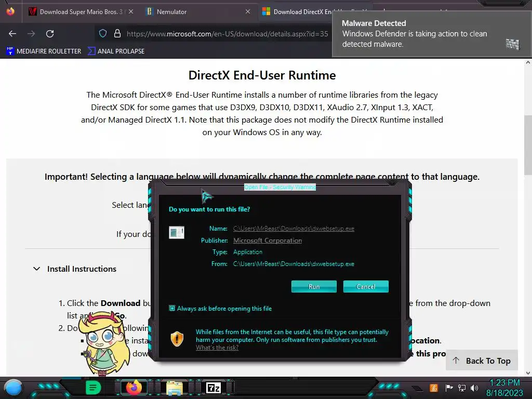Show hidden tray icons arrow
This screenshot has height=399, width=532.
(x=417, y=389)
